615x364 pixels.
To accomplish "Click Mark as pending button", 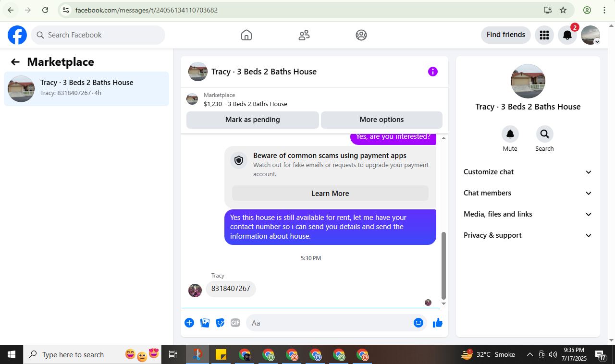I will pyautogui.click(x=253, y=120).
